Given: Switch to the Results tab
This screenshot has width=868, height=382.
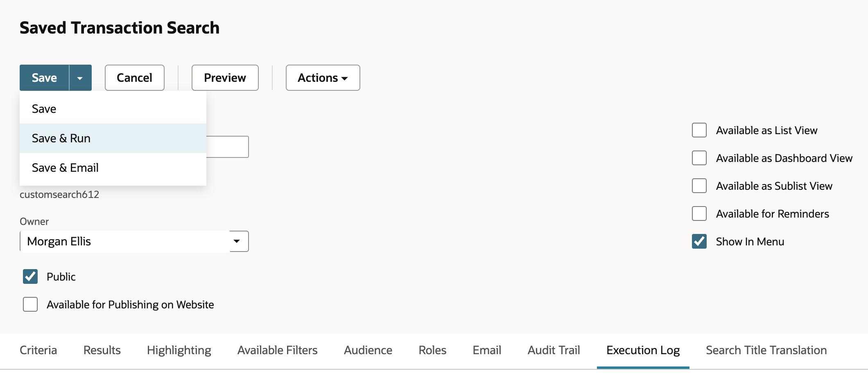Looking at the screenshot, I should click(102, 350).
